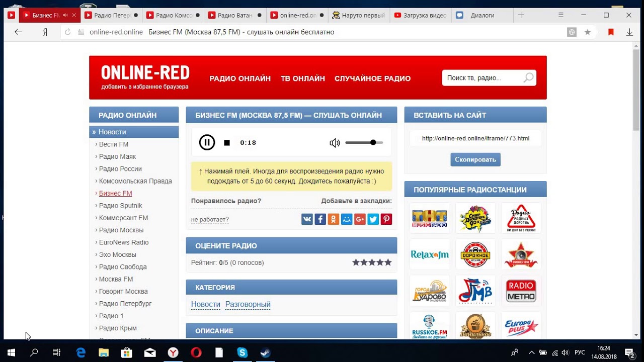Switch to the Наруто первый browser tab

pyautogui.click(x=359, y=15)
